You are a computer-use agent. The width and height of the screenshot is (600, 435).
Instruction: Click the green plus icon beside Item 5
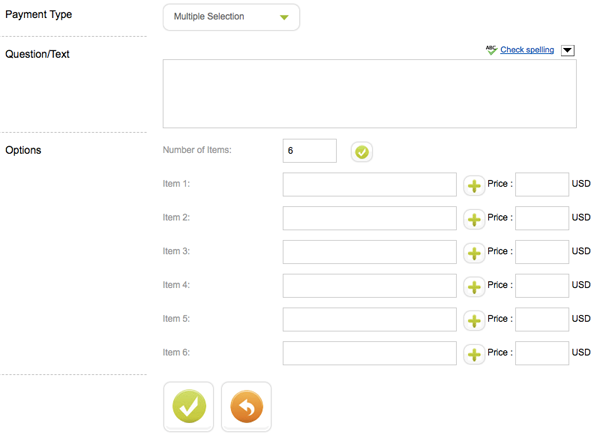tap(474, 320)
